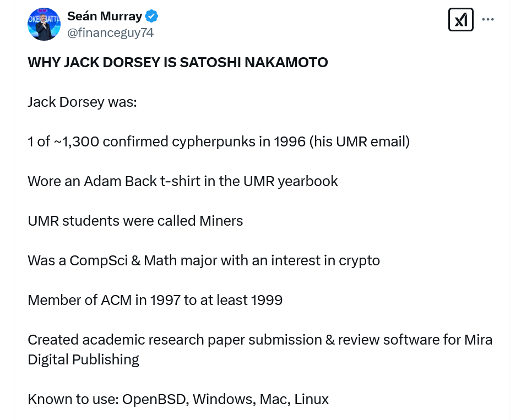The height and width of the screenshot is (420, 521).
Task: Click "UMR students were called Miners" text
Action: coord(135,221)
